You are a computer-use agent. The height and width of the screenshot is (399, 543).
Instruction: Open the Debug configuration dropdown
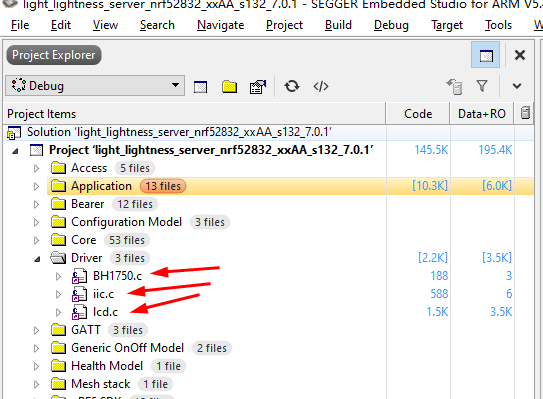95,86
